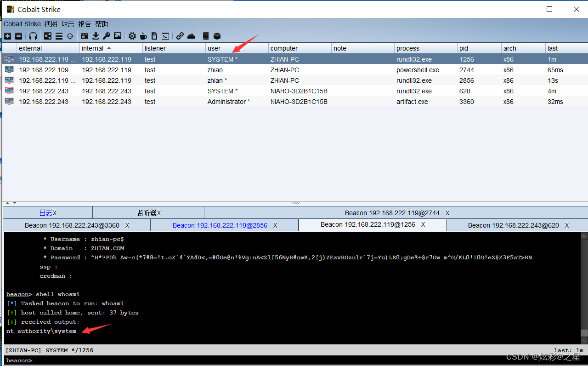588x366 pixels.
Task: Sort sessions by the external column header
Action: coord(48,48)
